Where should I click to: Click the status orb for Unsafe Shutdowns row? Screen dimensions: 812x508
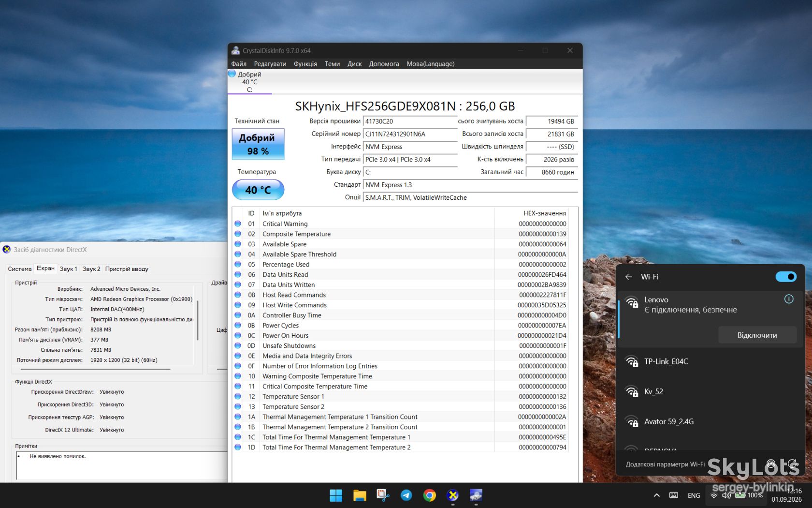pyautogui.click(x=238, y=345)
